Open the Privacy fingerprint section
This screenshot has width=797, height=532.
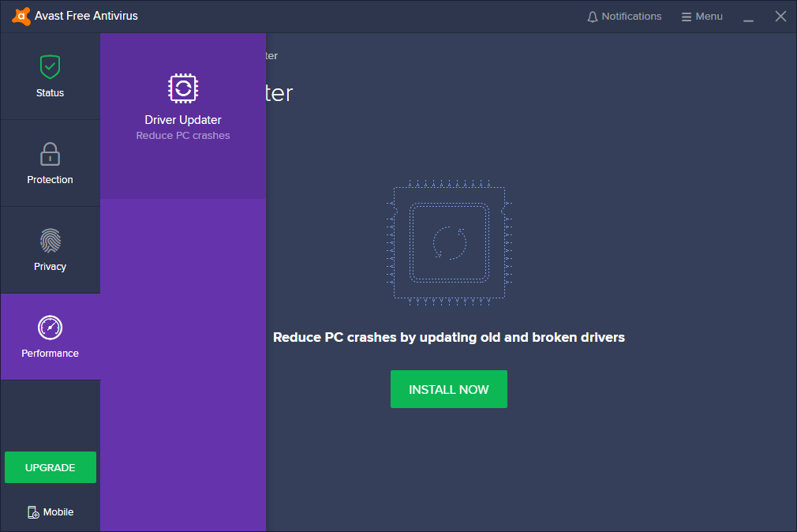click(50, 250)
